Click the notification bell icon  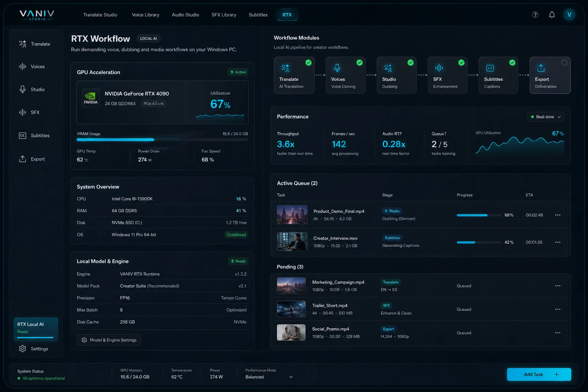point(552,15)
